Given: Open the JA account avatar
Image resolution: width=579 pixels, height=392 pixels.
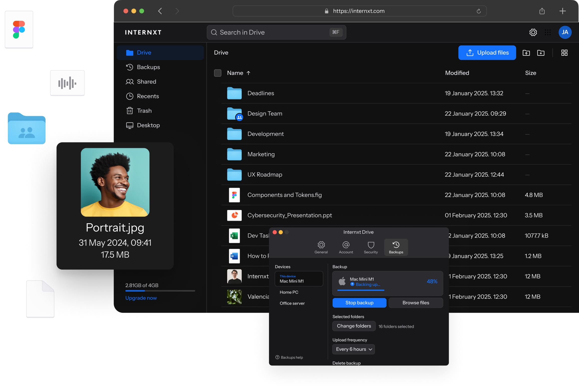Looking at the screenshot, I should 565,32.
